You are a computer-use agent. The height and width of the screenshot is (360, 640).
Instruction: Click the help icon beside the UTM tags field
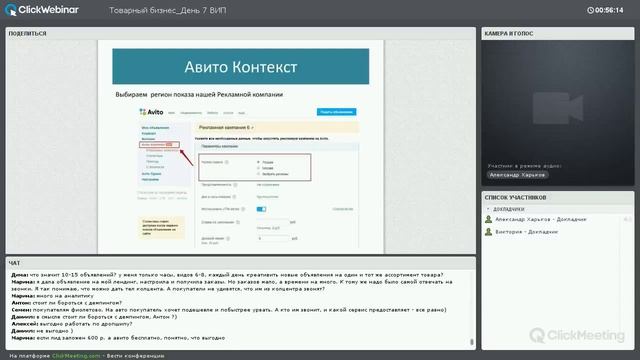243,209
